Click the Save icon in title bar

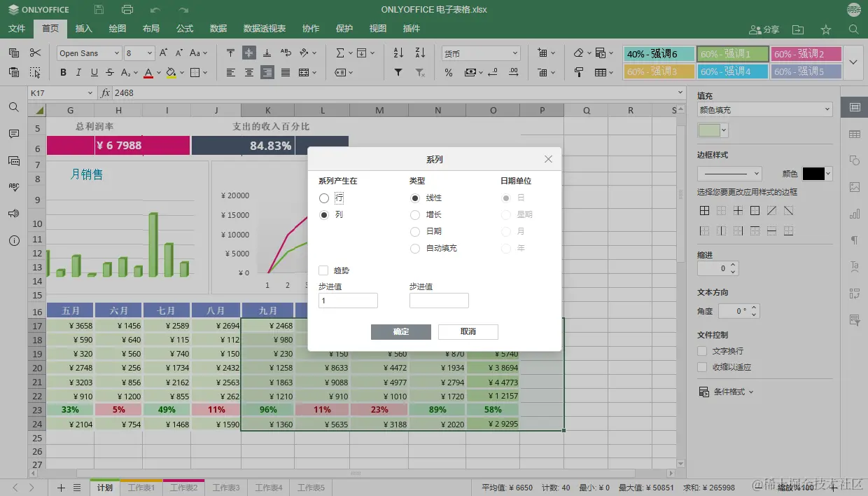tap(99, 10)
